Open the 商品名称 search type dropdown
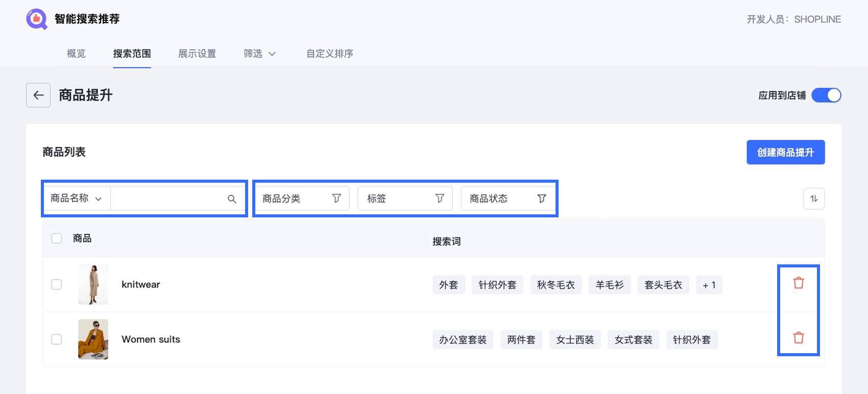 [76, 199]
